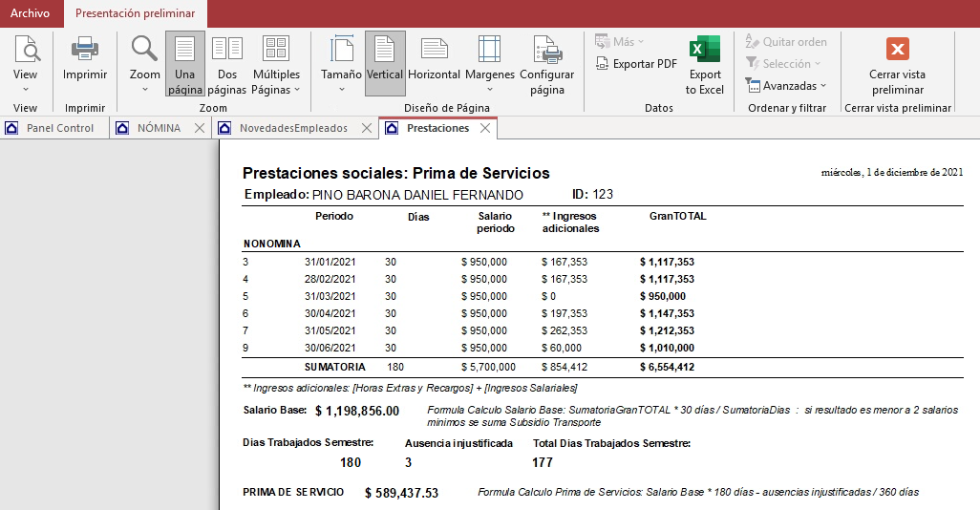This screenshot has height=510, width=980.
Task: Open the Tamaño page size dropdown
Action: coord(341,89)
